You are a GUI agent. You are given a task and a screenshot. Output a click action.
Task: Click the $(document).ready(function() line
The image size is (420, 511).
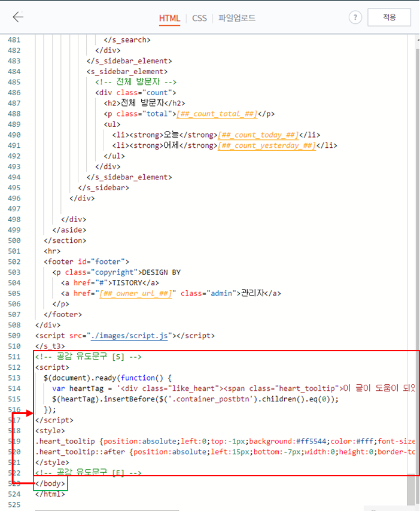click(x=108, y=378)
